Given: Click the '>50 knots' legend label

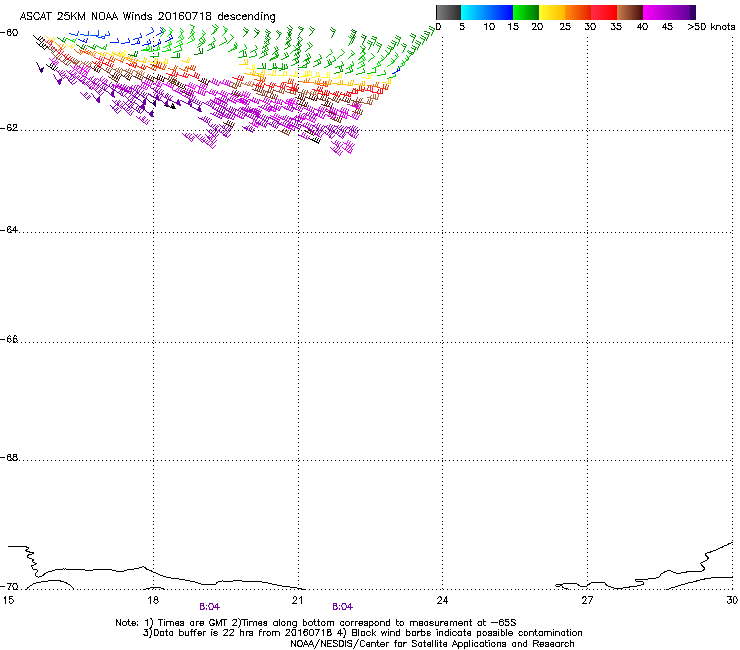Looking at the screenshot, I should point(711,27).
